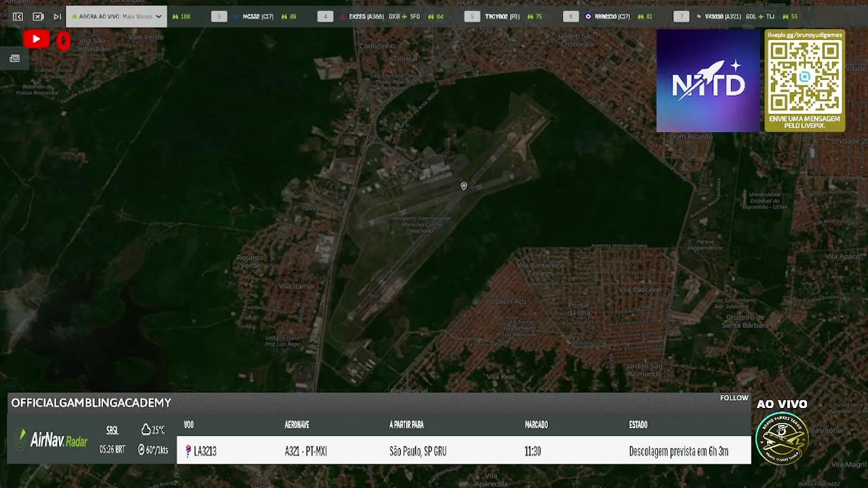
Task: Click the Aeroporto Internacional Marechal Cunha Machado label
Action: (x=421, y=224)
